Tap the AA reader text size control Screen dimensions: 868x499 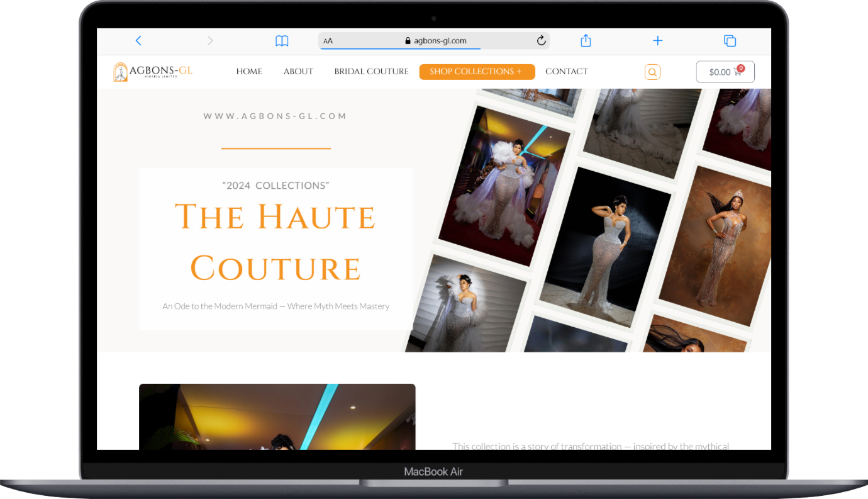tap(328, 41)
